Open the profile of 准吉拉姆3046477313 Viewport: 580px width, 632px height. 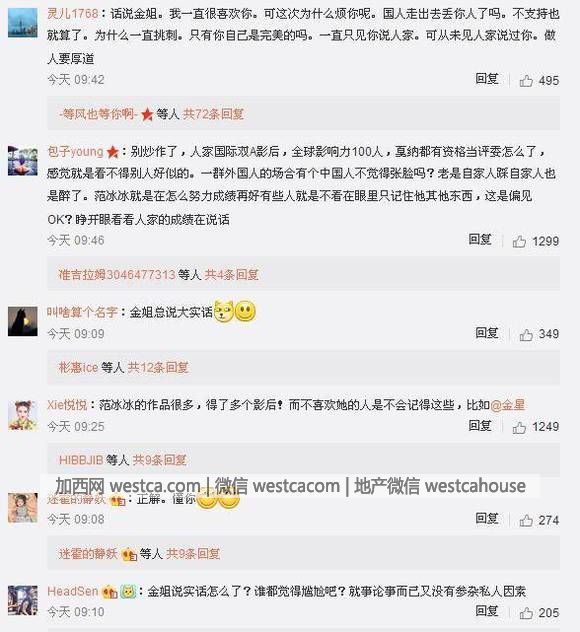pyautogui.click(x=117, y=275)
